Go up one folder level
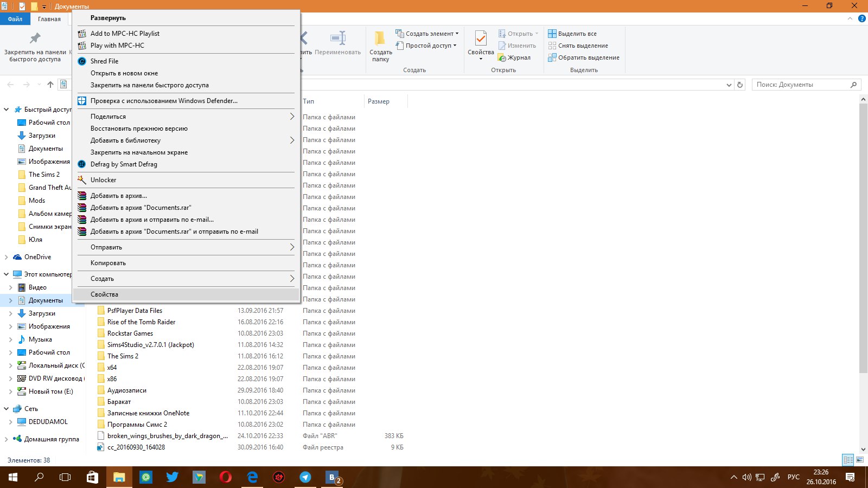The width and height of the screenshot is (868, 488). click(50, 85)
